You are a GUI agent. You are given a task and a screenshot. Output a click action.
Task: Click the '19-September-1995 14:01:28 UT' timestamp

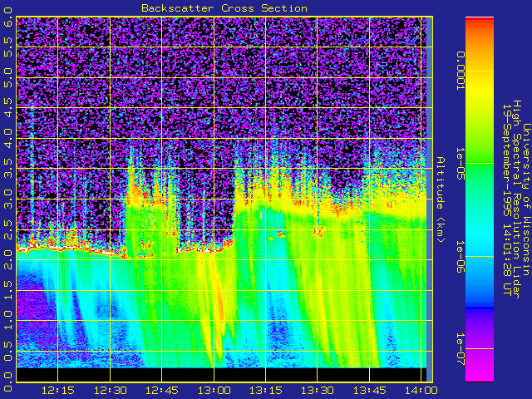[x=507, y=199]
